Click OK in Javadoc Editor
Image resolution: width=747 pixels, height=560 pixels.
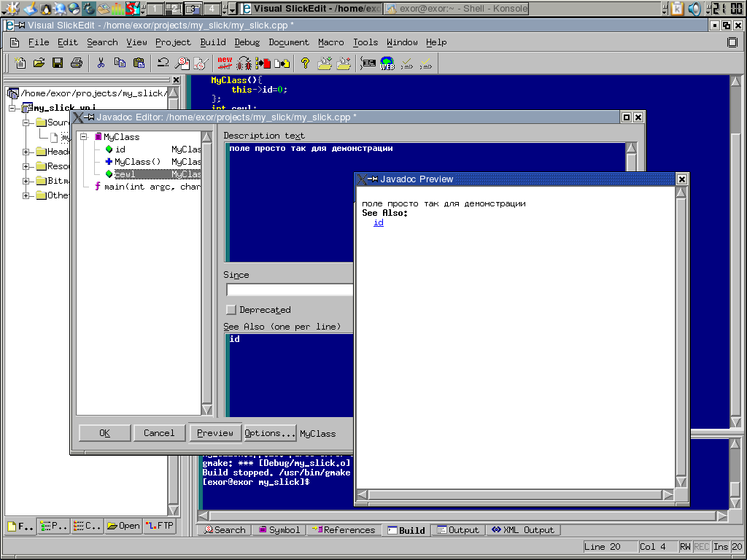click(105, 433)
